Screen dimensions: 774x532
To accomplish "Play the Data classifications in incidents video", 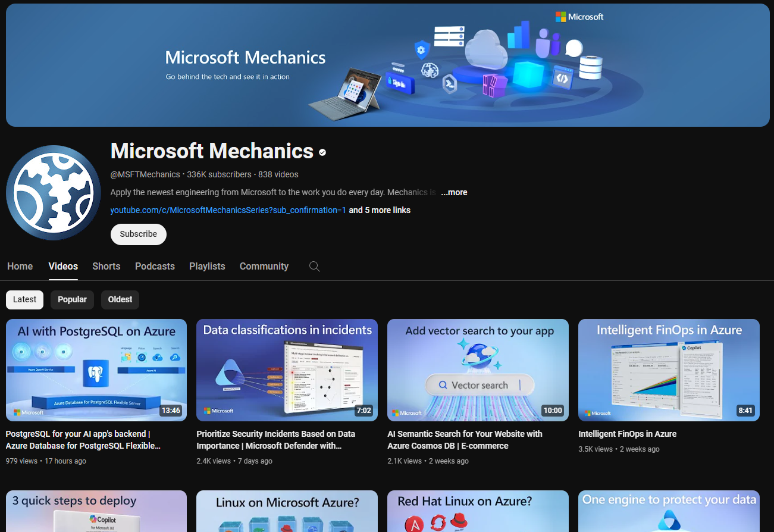I will pyautogui.click(x=287, y=370).
